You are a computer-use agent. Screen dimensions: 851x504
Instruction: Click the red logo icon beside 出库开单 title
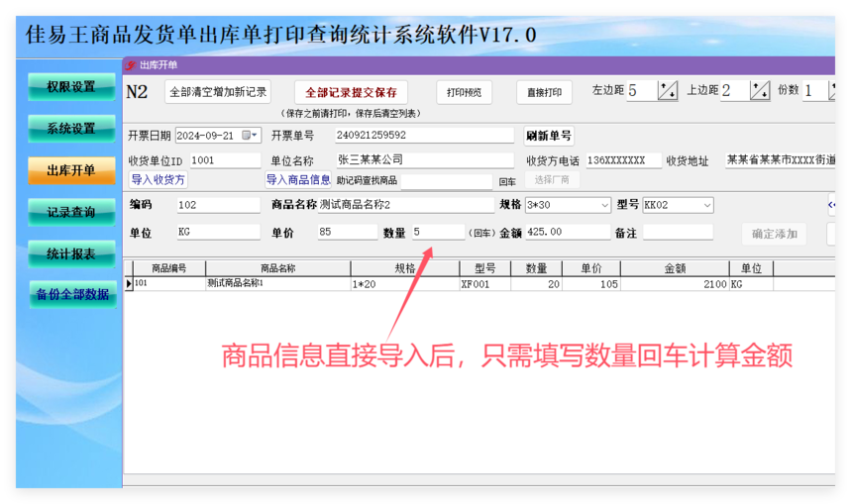point(130,65)
